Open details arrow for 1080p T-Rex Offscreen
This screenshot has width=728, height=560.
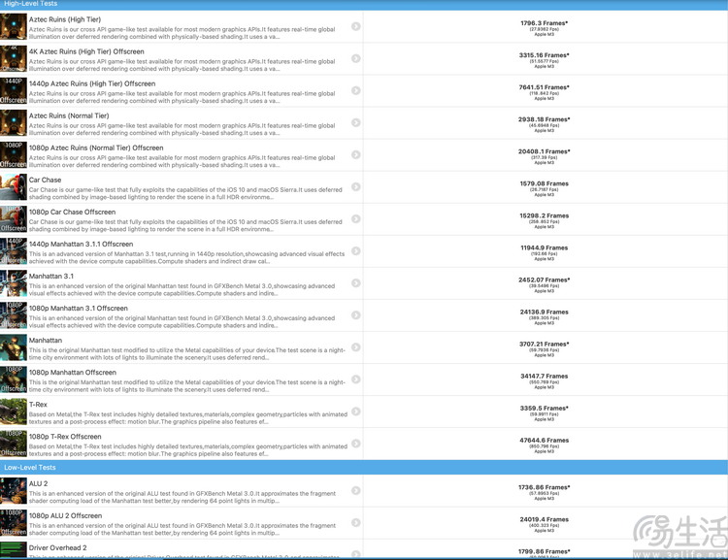356,444
